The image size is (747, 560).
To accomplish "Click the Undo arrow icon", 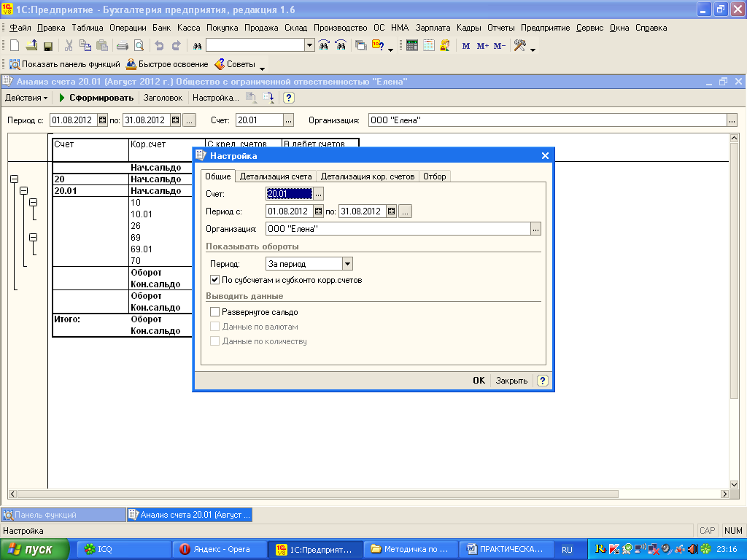I will [160, 46].
